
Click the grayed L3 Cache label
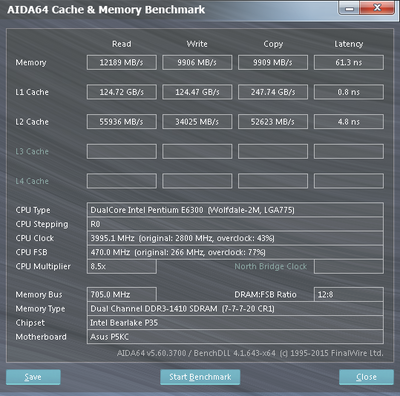point(32,151)
